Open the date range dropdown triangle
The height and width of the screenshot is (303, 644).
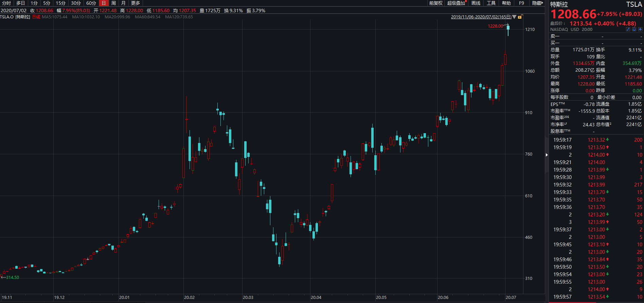coord(514,17)
